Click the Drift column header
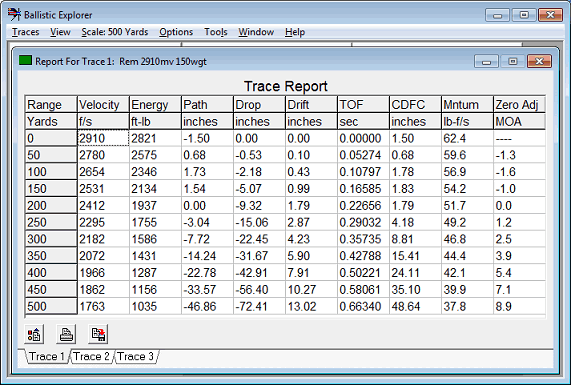571x385 pixels. (x=311, y=105)
